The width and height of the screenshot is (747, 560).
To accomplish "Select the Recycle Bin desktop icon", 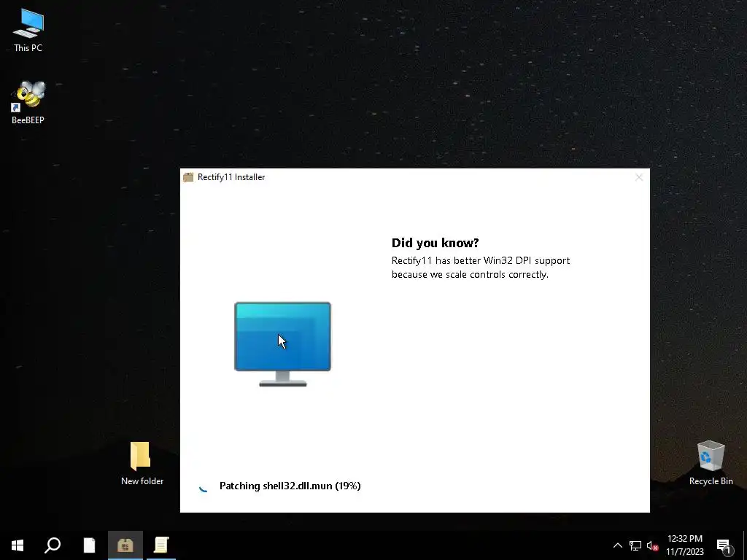I will (711, 463).
